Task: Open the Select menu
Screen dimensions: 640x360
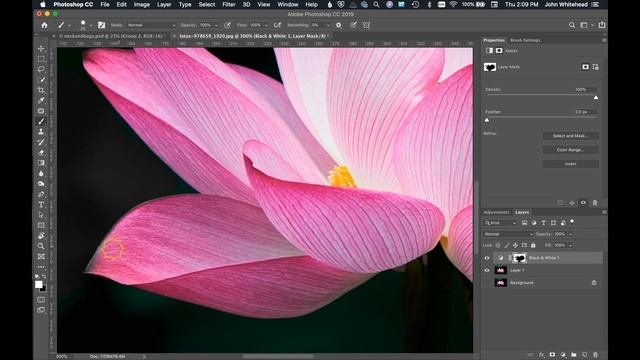Action: coord(207,4)
